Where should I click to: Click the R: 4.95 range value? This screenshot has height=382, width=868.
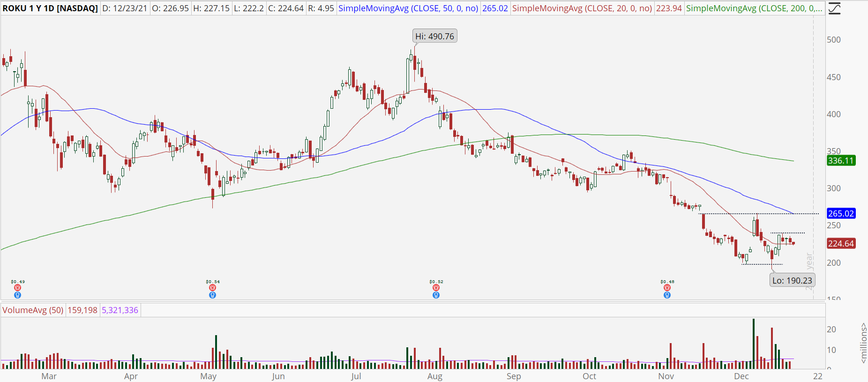(321, 8)
